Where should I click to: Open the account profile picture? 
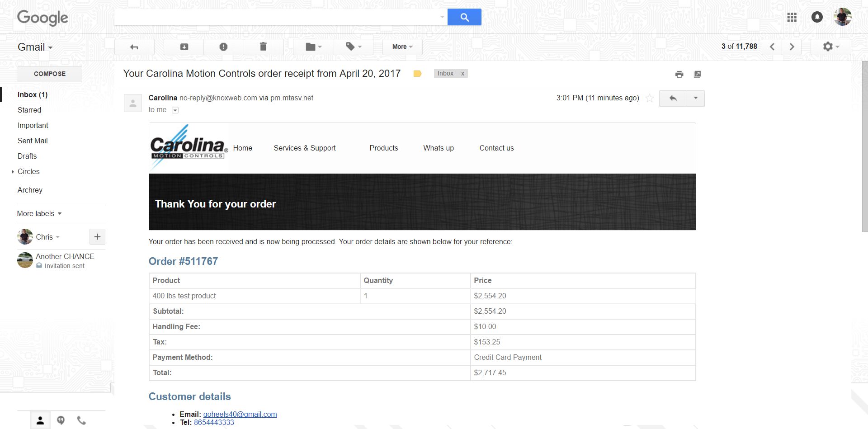[843, 17]
